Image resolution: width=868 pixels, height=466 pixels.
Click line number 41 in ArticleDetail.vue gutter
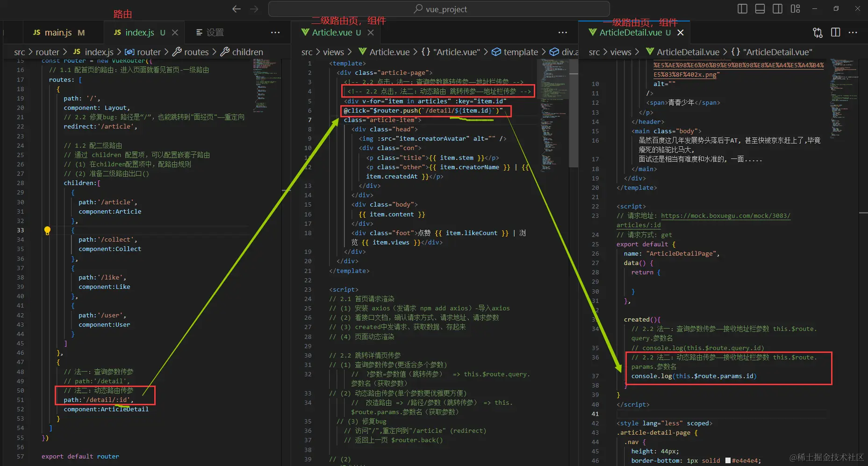point(595,414)
